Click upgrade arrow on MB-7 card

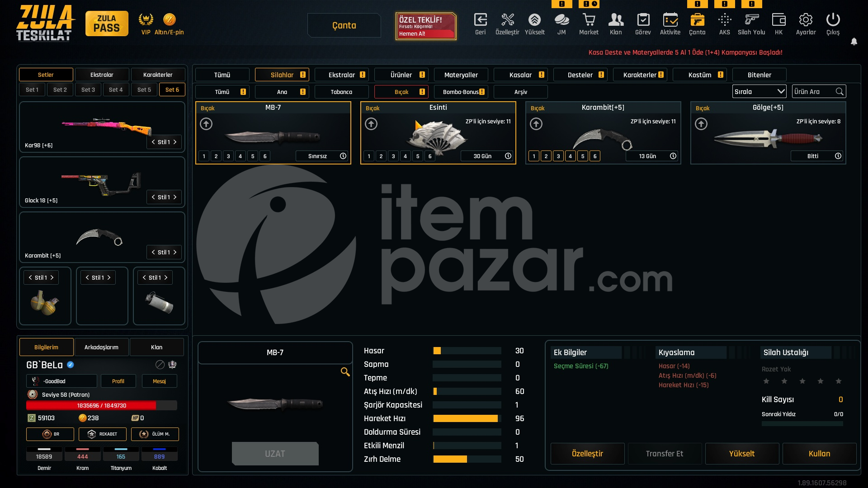[x=206, y=124]
